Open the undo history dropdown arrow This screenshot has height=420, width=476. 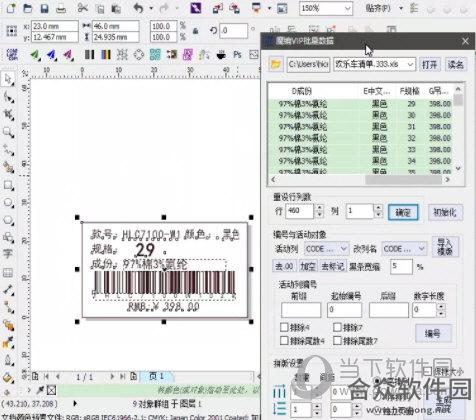(151, 8)
